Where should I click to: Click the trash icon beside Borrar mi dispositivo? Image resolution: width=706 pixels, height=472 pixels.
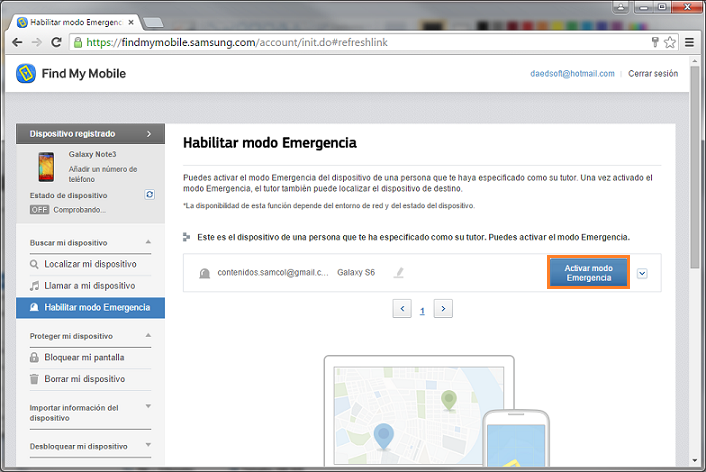click(x=34, y=379)
